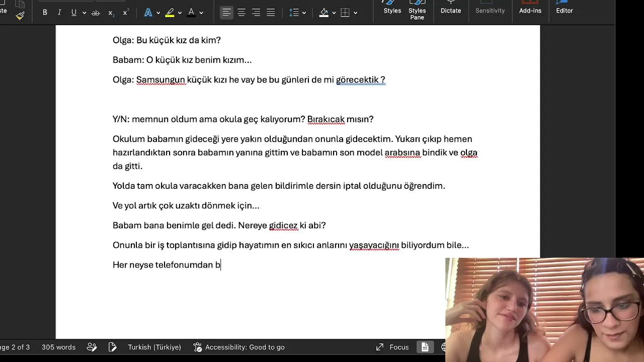The height and width of the screenshot is (362, 644).
Task: Change language Turkish (Türkiye)
Action: pos(154,347)
